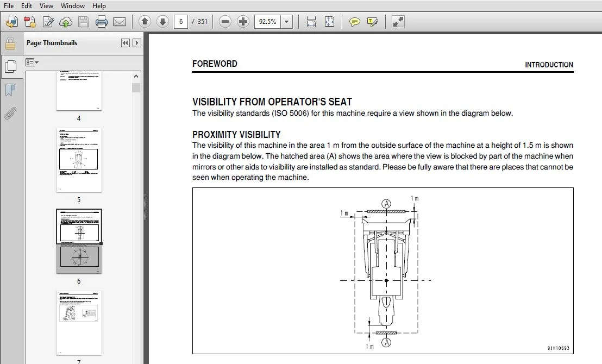Viewport: 602px width, 364px height.
Task: Click the Edit/Sign document icon
Action: [x=48, y=22]
